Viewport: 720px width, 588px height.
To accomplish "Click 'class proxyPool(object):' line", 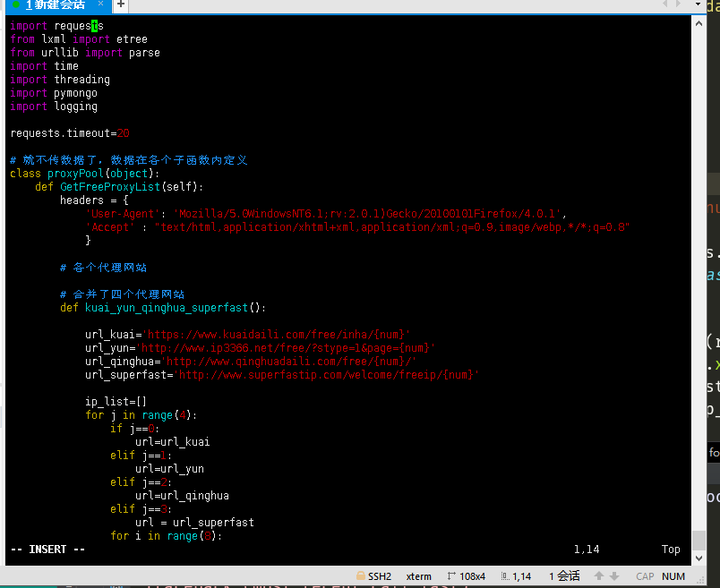I will [x=84, y=174].
